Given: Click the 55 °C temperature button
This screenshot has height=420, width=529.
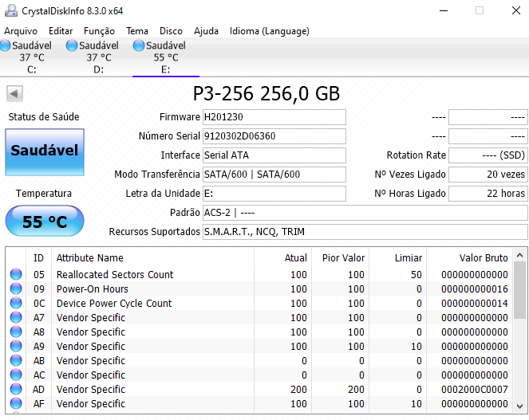Looking at the screenshot, I should (x=45, y=221).
